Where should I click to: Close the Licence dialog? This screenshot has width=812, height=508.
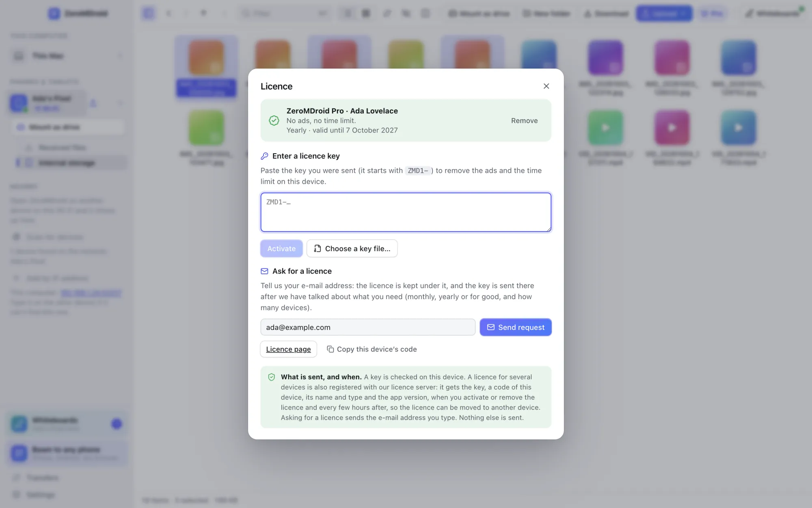546,86
